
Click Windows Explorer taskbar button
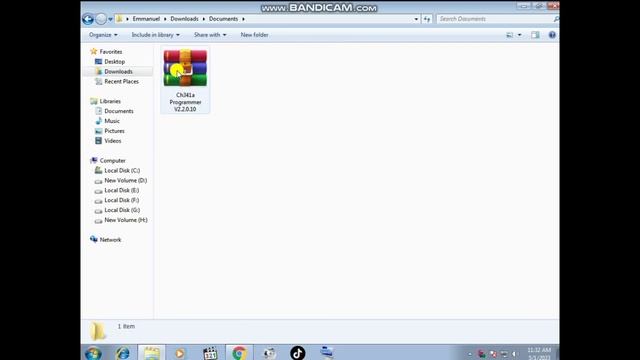point(151,353)
